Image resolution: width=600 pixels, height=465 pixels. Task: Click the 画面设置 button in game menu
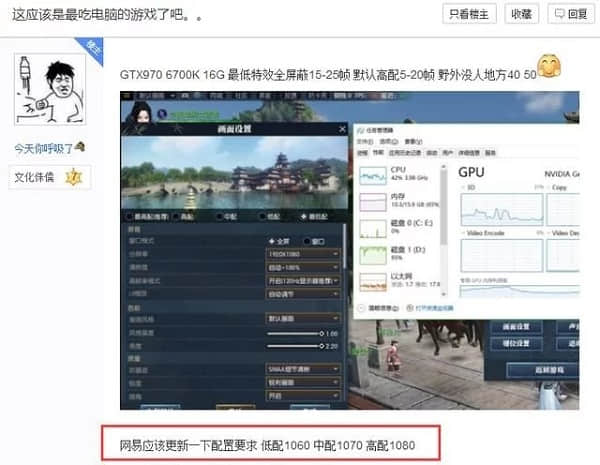[x=516, y=327]
